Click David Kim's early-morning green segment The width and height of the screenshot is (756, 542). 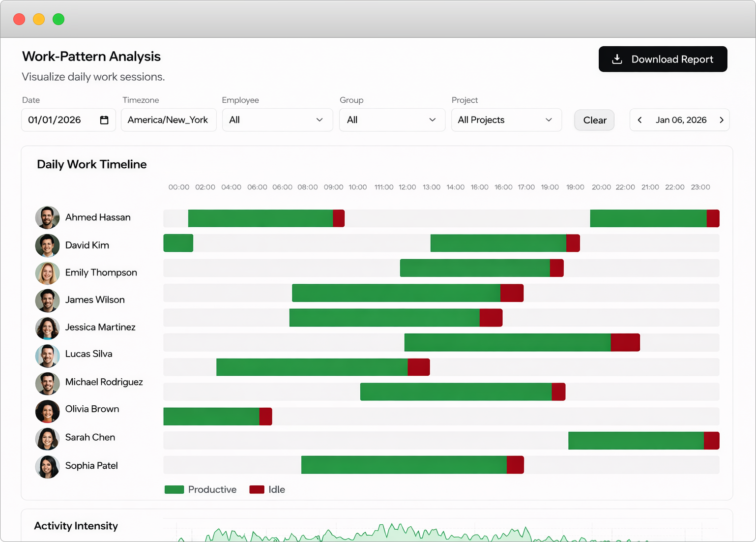click(178, 243)
